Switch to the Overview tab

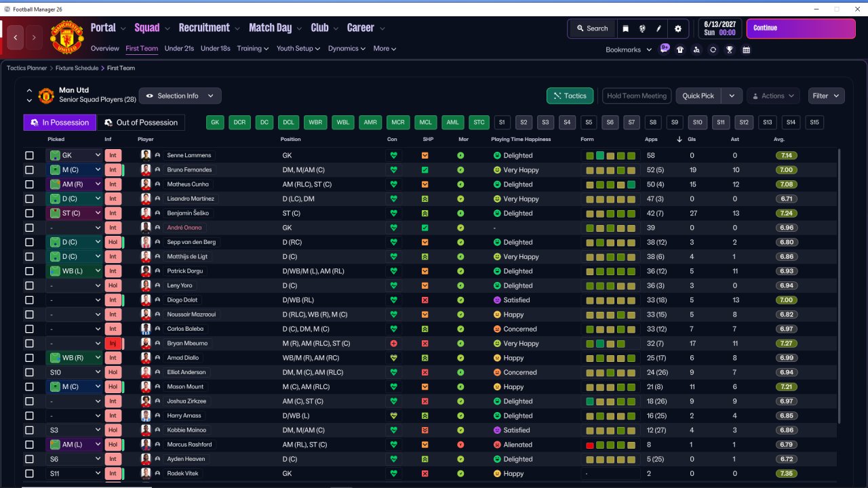coord(105,49)
